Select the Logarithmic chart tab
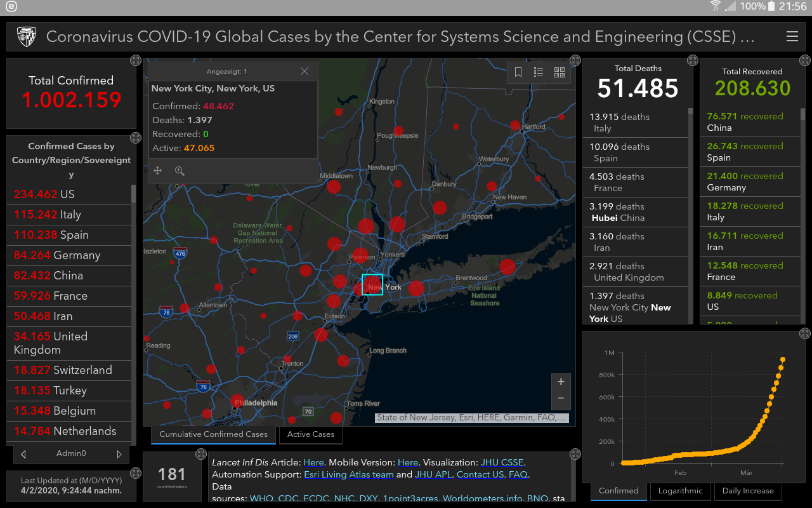 681,491
